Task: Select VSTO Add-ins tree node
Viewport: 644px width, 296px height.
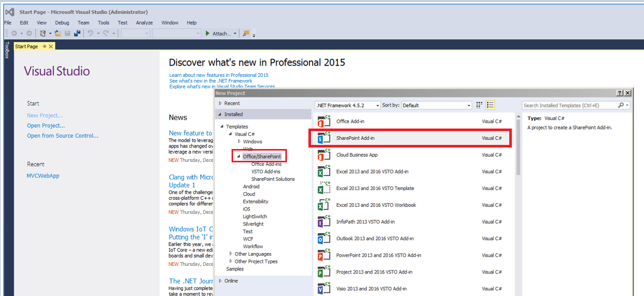Action: pos(266,172)
